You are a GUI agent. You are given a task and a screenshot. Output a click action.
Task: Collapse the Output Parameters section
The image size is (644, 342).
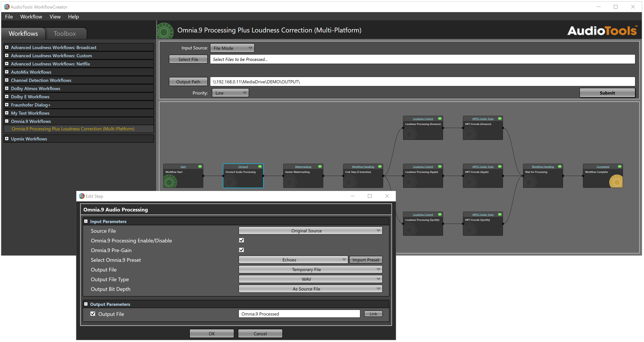tap(86, 304)
